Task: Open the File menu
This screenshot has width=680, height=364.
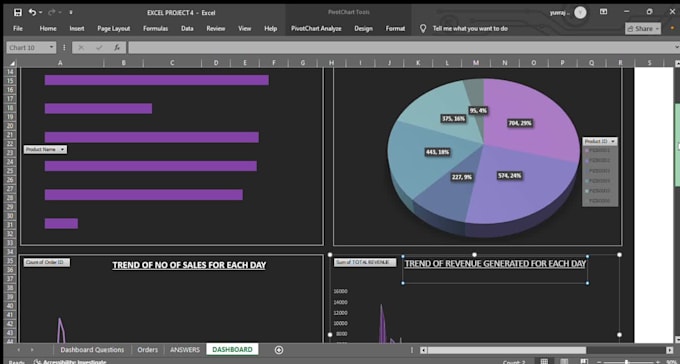Action: click(18, 29)
